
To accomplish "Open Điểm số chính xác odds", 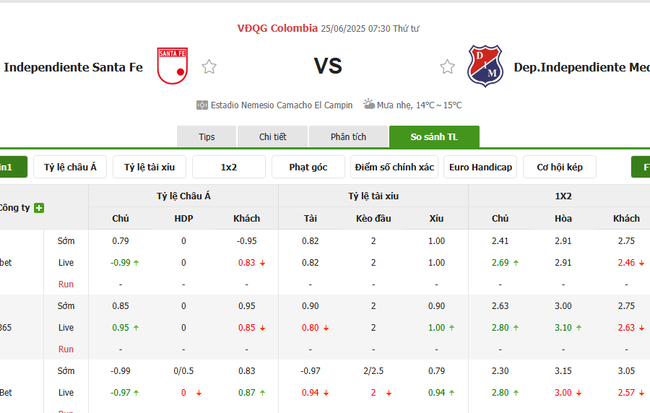I will (x=395, y=167).
